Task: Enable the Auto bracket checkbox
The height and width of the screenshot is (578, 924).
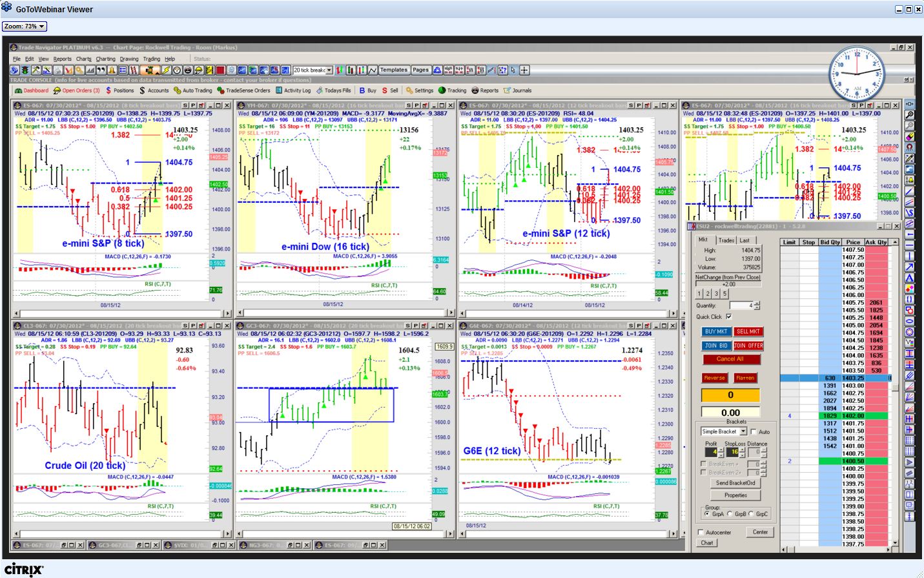Action: pyautogui.click(x=753, y=431)
